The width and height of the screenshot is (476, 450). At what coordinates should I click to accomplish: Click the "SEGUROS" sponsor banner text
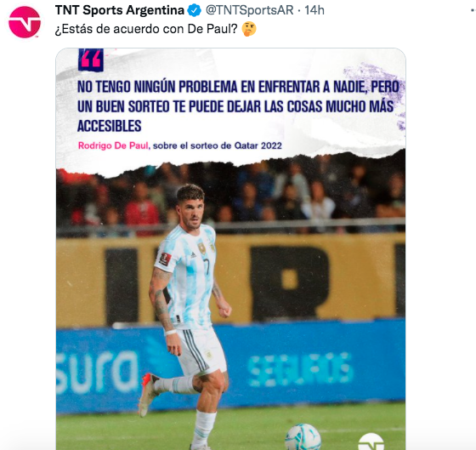[301, 370]
